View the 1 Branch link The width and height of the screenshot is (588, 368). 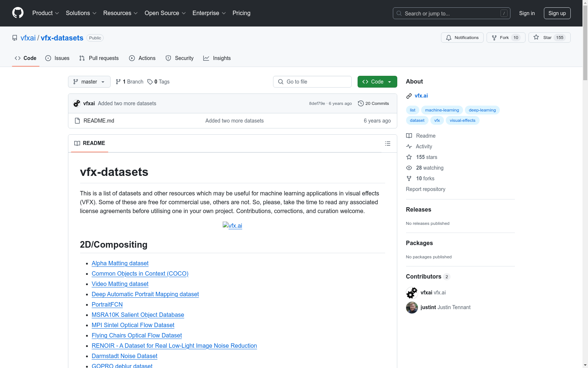click(x=129, y=82)
